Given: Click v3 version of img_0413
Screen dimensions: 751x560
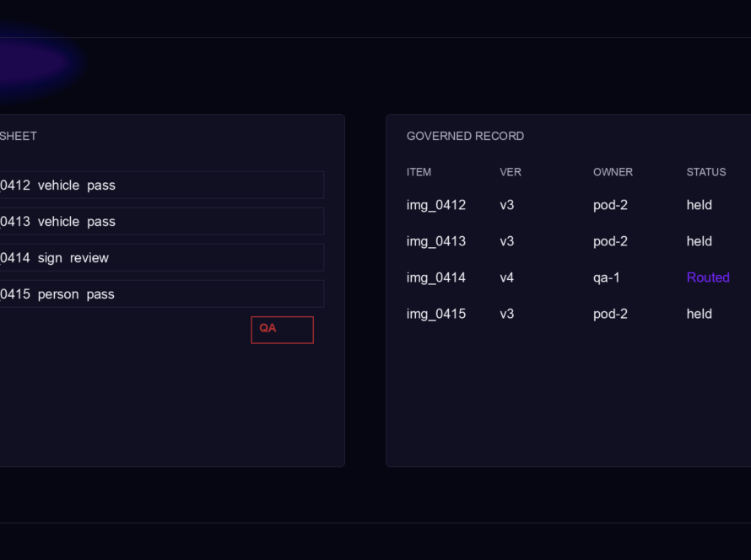Looking at the screenshot, I should click(507, 242).
